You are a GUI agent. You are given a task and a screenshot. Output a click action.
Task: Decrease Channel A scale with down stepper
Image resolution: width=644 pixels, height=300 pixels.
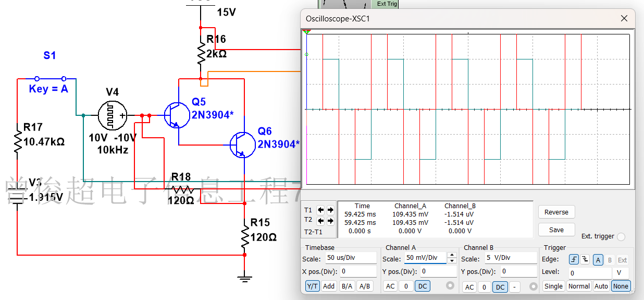452,260
